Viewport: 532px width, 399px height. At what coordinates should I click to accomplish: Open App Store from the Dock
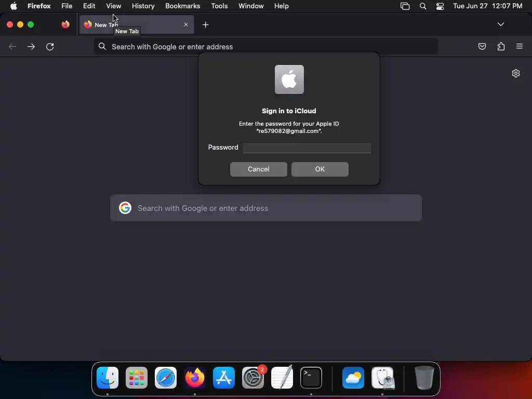(224, 378)
